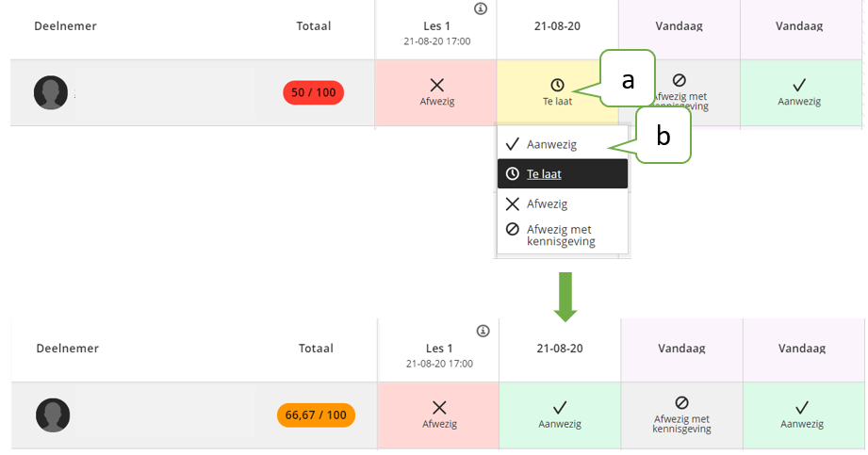This screenshot has width=868, height=455.
Task: Select Afwezig met kennisgeving in dropdown list
Action: 563,236
